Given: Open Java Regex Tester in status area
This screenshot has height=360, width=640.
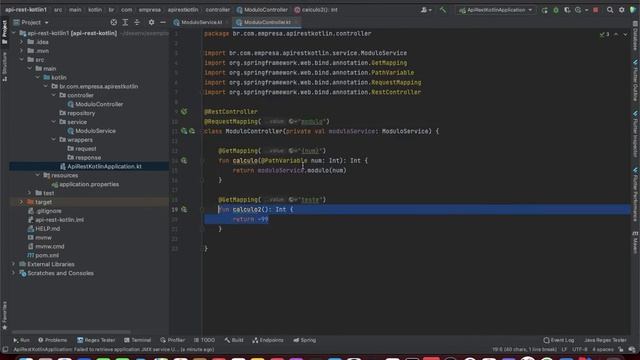Looking at the screenshot, I should point(605,340).
